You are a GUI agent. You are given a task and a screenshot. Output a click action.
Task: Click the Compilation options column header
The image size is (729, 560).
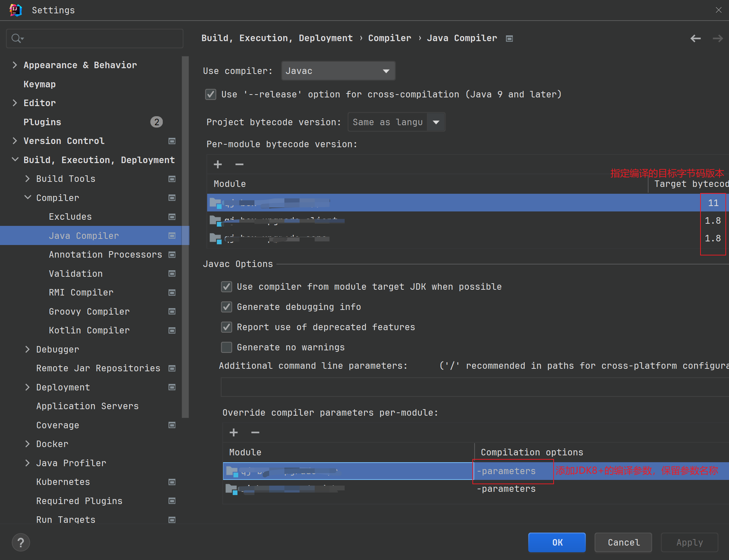coord(532,452)
